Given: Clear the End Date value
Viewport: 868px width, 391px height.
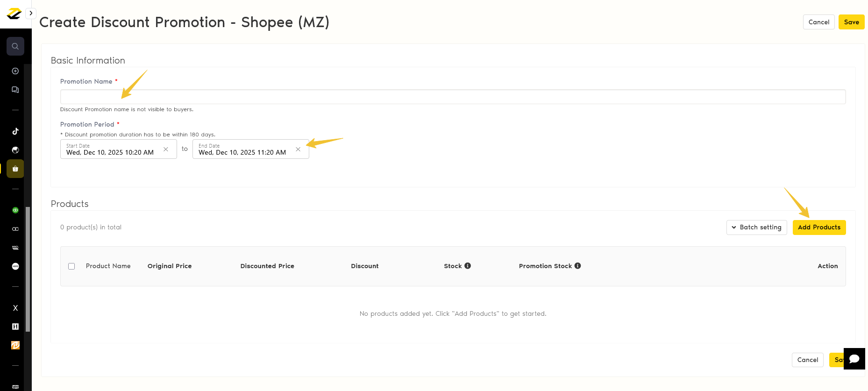Looking at the screenshot, I should pyautogui.click(x=298, y=149).
